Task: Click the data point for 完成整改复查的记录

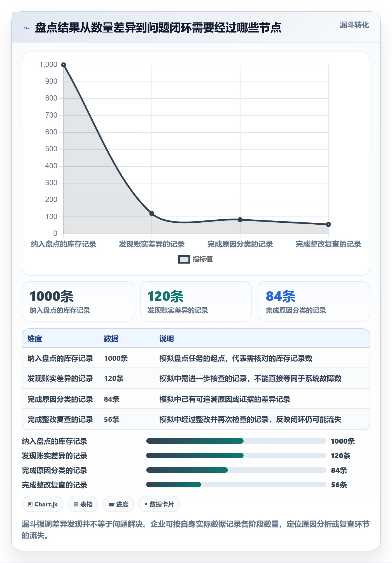Action: point(328,224)
